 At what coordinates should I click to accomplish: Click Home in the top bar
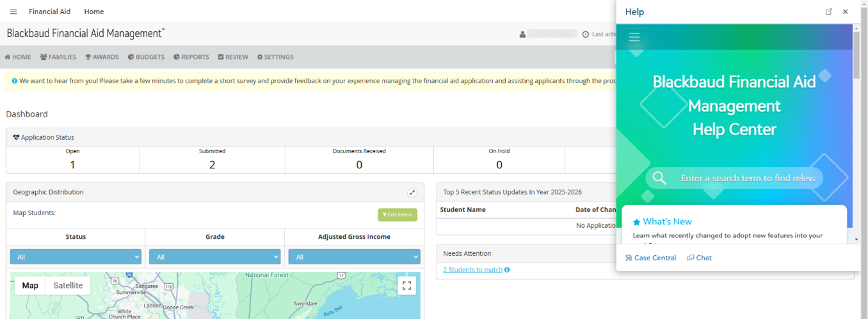point(94,12)
